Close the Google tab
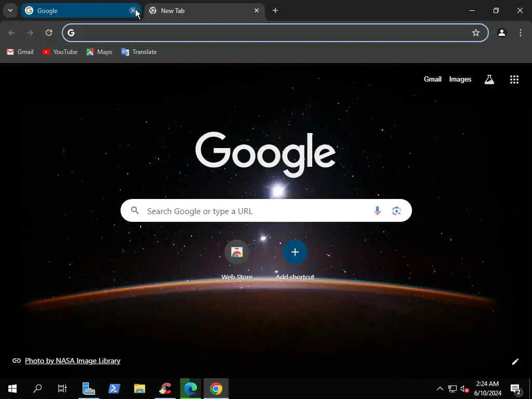Viewport: 532px width, 399px height. pyautogui.click(x=132, y=10)
